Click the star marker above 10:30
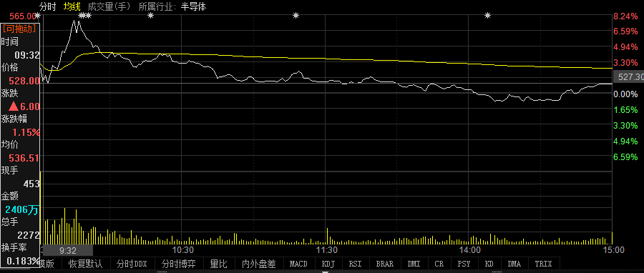Screen dimensions: 644x273 150,16
